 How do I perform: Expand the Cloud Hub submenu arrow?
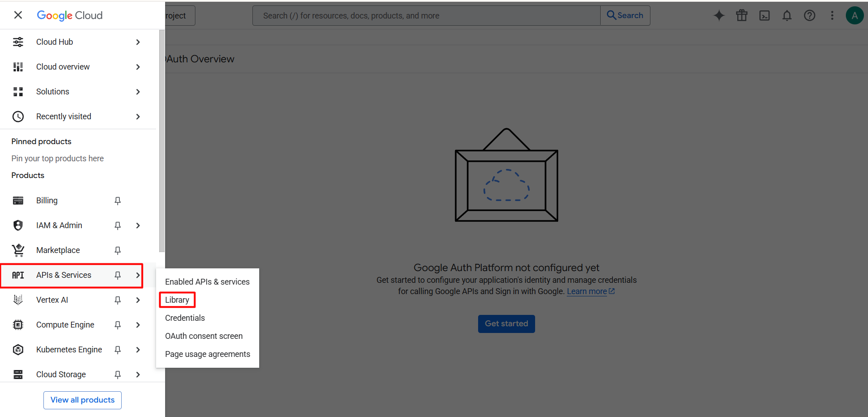(x=138, y=42)
